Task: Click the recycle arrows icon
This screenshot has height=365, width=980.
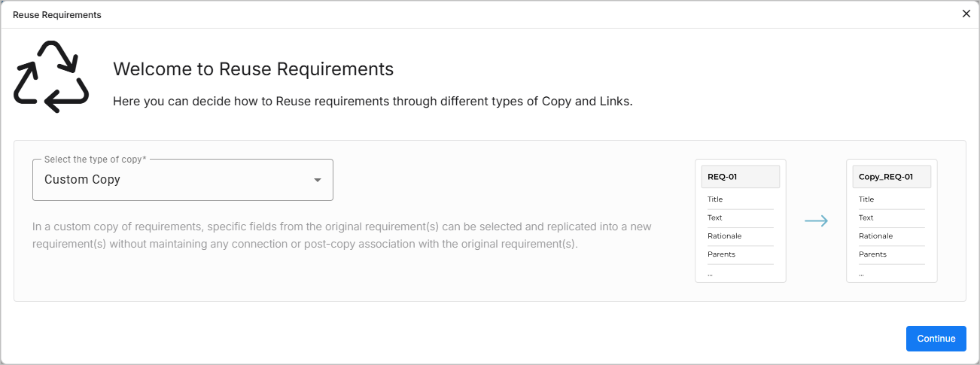Action: (x=51, y=77)
